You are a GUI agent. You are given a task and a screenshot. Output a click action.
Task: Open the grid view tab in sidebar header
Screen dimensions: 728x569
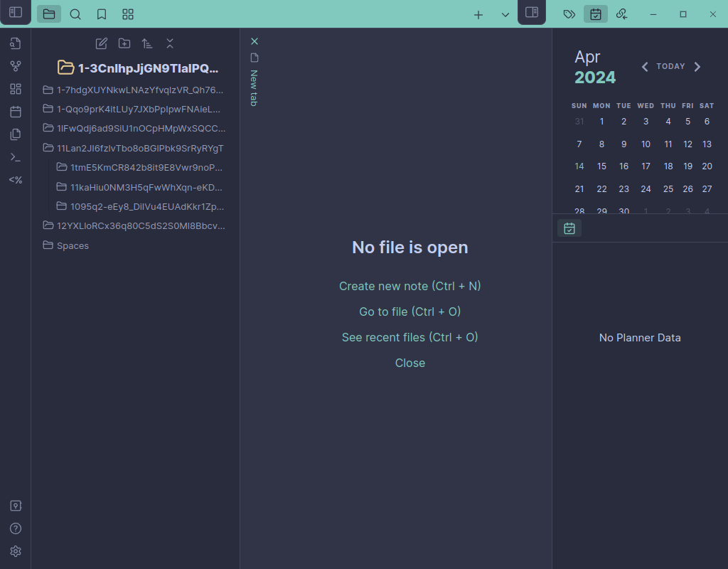pyautogui.click(x=128, y=14)
